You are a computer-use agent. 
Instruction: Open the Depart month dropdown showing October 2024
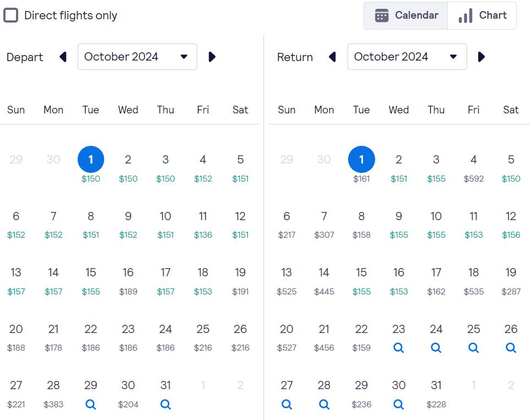tap(137, 57)
